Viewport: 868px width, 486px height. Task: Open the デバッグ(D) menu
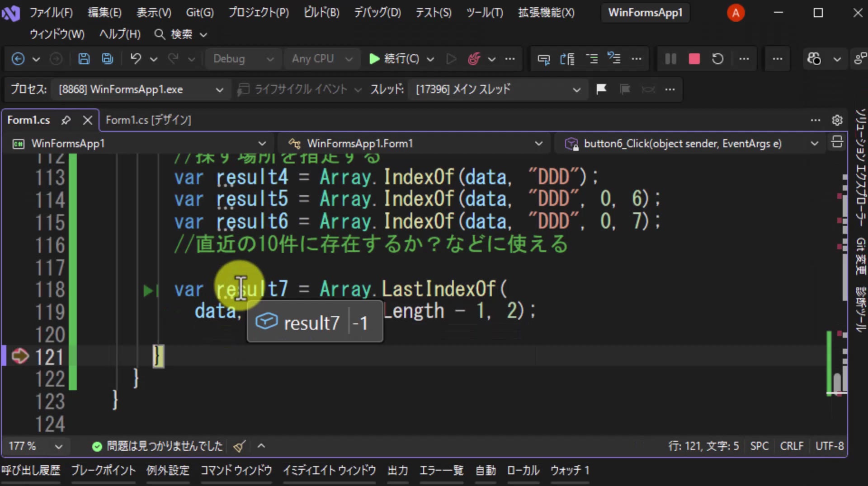377,13
